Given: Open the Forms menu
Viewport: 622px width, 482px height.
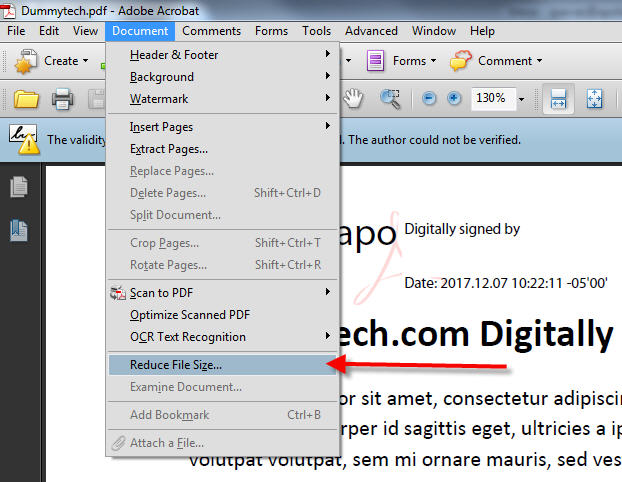Looking at the screenshot, I should [x=271, y=31].
